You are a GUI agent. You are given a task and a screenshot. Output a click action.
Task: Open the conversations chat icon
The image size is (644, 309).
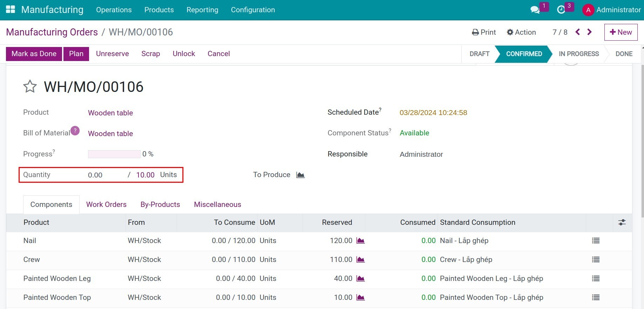535,10
